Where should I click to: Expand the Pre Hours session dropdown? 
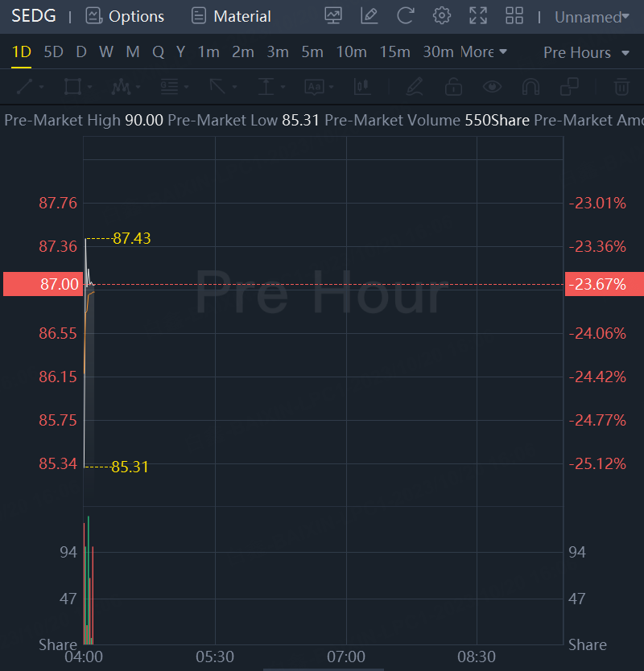coord(587,53)
